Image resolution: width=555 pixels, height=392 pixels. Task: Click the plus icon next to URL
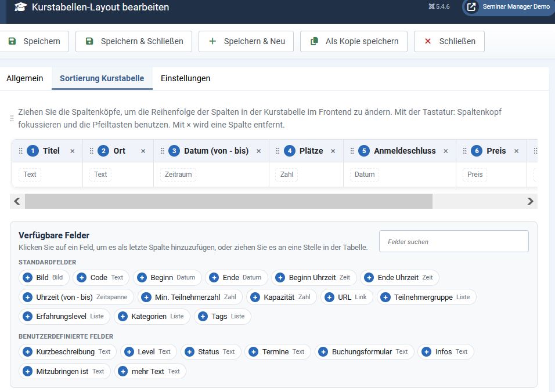pos(329,297)
